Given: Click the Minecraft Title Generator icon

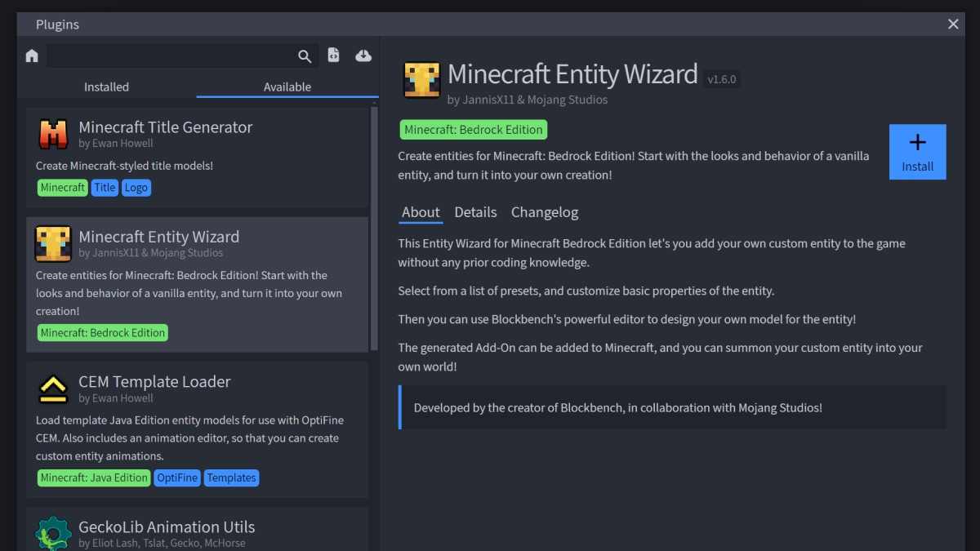Looking at the screenshot, I should coord(53,134).
